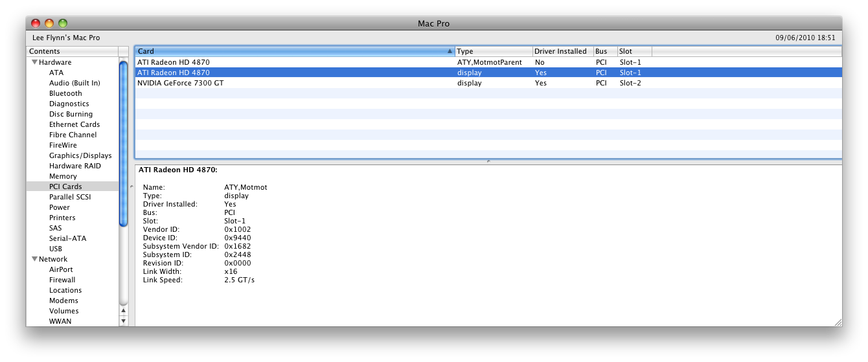Click the Slot-2 cell
Image resolution: width=868 pixels, height=362 pixels.
(x=630, y=83)
